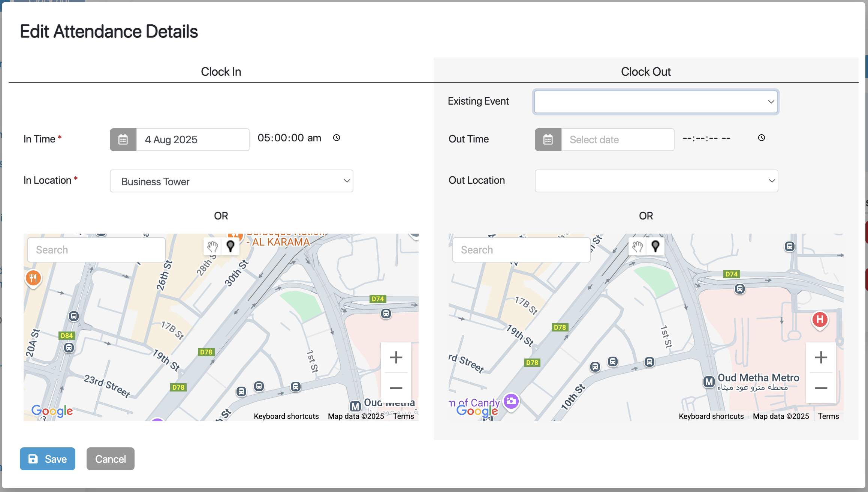Click the In Time calendar icon
The image size is (868, 492).
point(123,139)
